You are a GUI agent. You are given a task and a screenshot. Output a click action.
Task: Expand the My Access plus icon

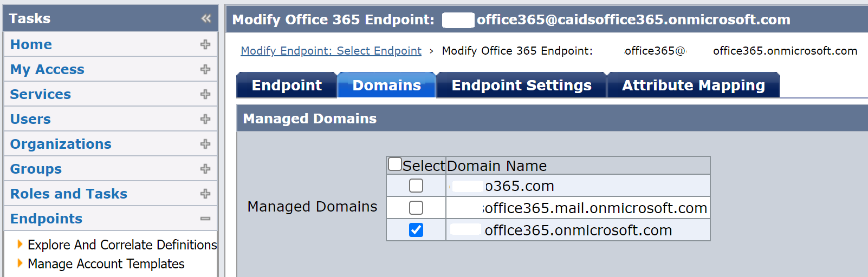[x=205, y=69]
